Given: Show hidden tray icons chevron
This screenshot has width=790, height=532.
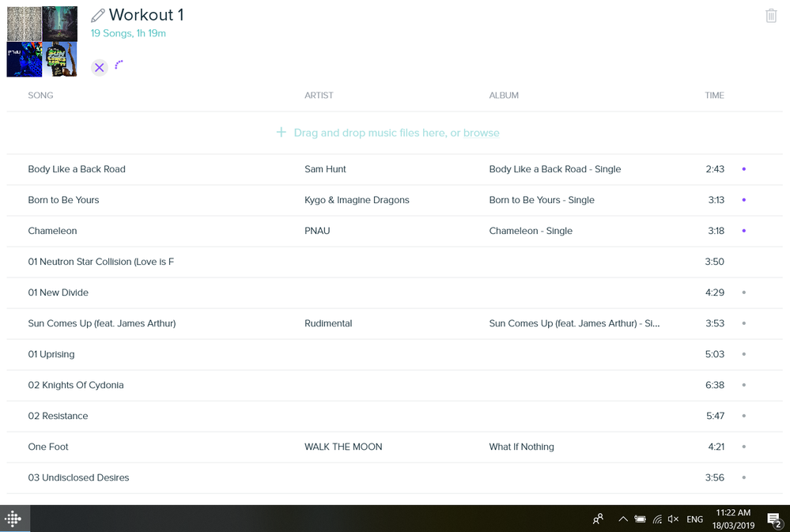Looking at the screenshot, I should click(x=622, y=519).
